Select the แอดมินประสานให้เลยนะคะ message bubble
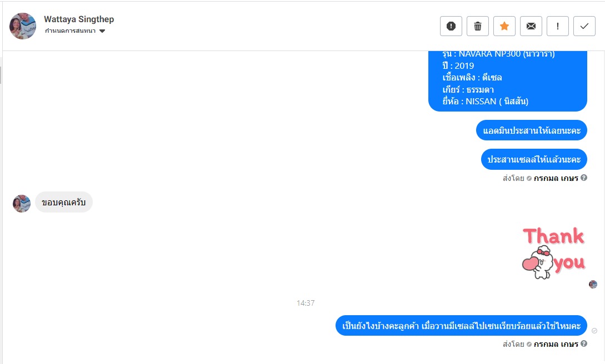605x364 pixels. [x=532, y=130]
